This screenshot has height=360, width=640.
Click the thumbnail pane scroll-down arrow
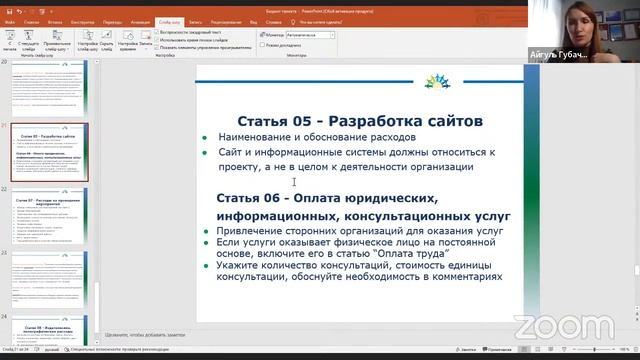97,343
